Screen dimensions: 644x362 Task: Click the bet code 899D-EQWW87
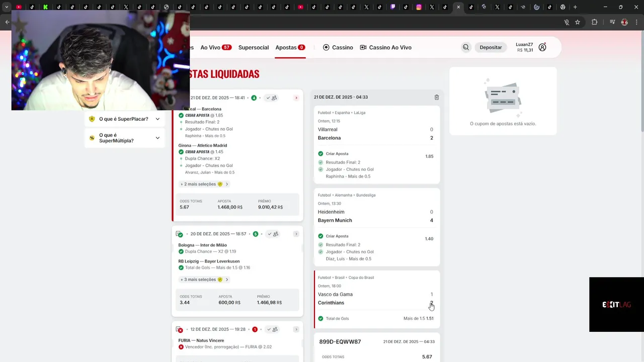[340, 342]
